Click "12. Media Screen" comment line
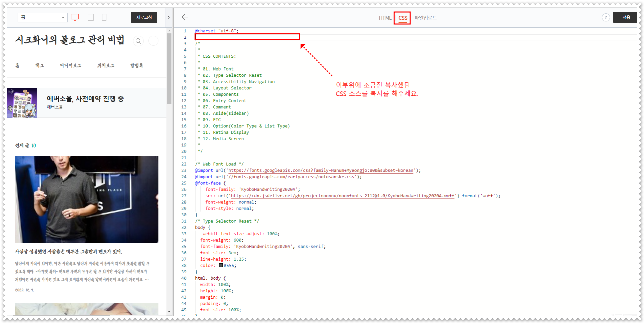Image resolution: width=644 pixels, height=323 pixels. click(221, 138)
